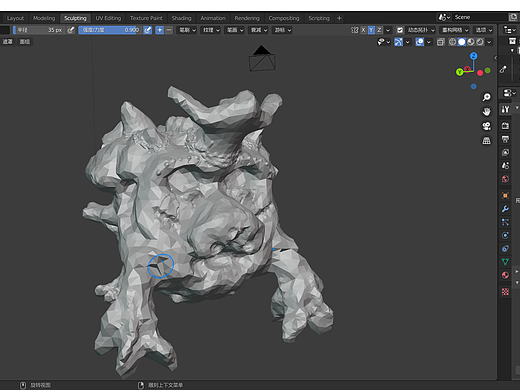Switch to wireframe viewport shading
This screenshot has width=520, height=390.
click(x=453, y=42)
